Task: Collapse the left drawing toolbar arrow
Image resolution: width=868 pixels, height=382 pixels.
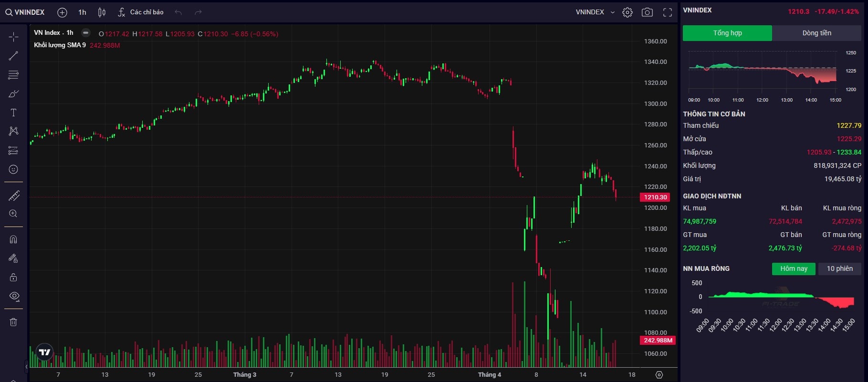Action: click(26, 367)
